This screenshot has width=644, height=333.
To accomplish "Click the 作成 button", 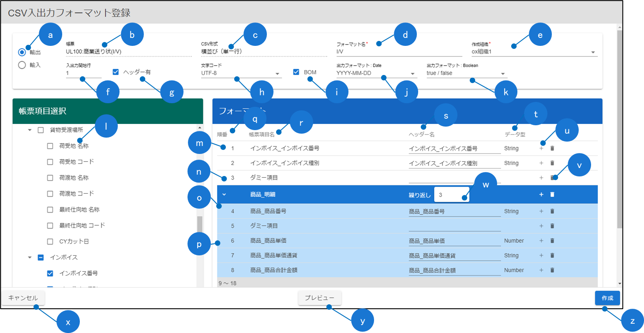I will 607,298.
